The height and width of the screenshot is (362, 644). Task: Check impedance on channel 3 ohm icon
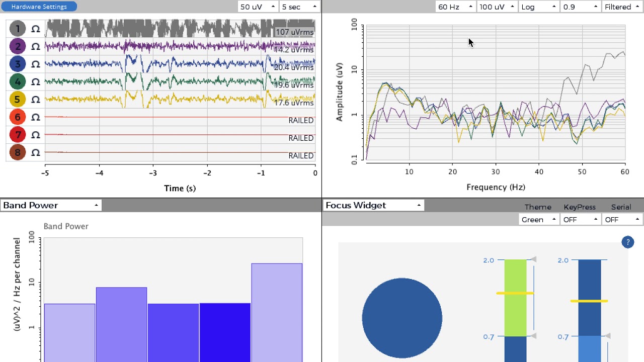coord(35,64)
